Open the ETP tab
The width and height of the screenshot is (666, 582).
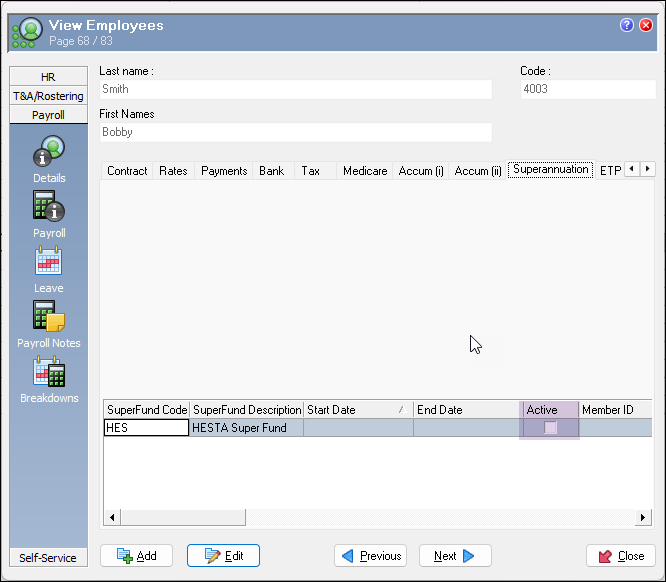tap(610, 171)
